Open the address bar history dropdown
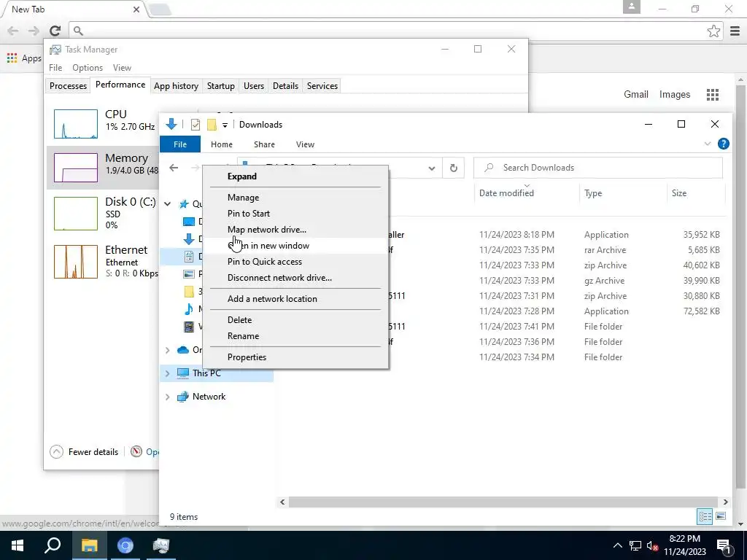Viewport: 747px width, 560px height. point(432,168)
